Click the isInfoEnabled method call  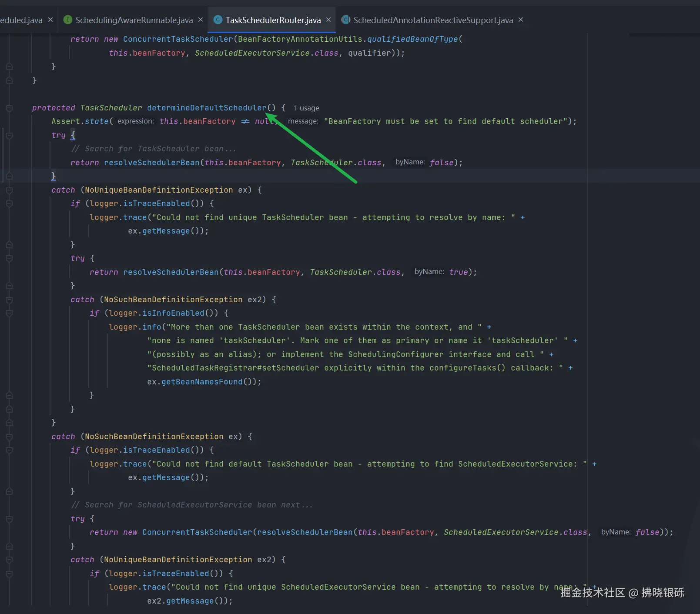pyautogui.click(x=173, y=313)
